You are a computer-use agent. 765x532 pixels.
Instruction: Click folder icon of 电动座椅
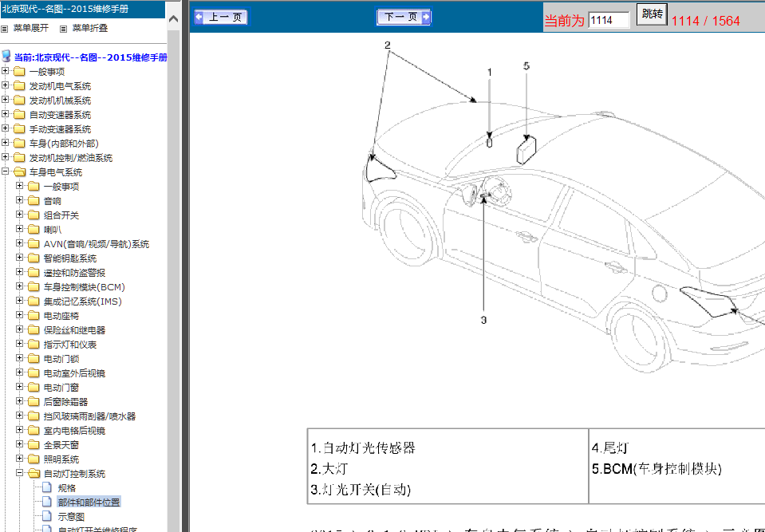click(x=34, y=315)
